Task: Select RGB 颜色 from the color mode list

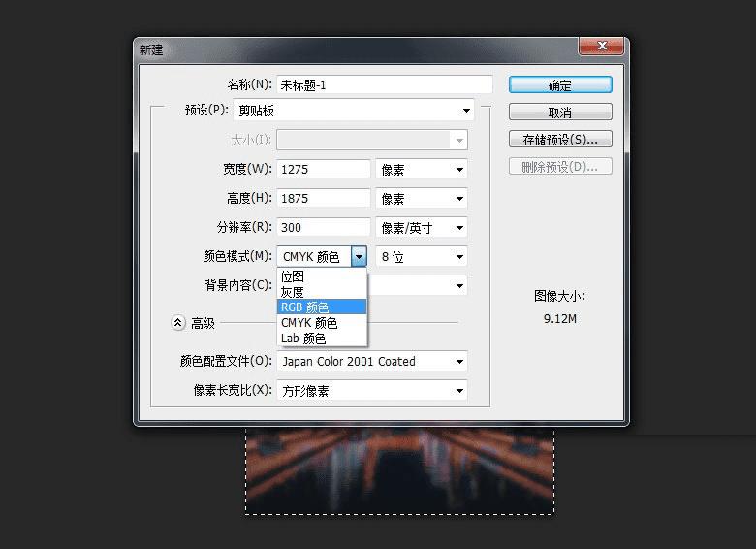Action: tap(322, 307)
